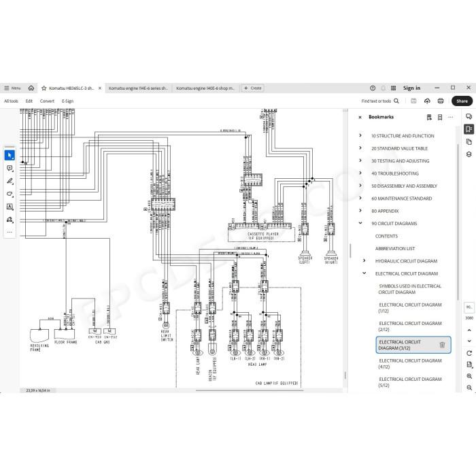476x476 pixels.
Task: Click the find bookmark icon
Action: (429, 117)
